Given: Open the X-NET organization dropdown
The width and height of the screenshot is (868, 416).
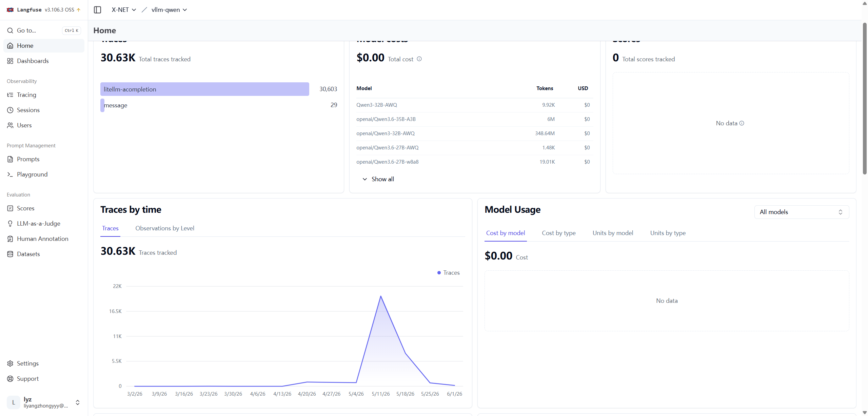Looking at the screenshot, I should [x=124, y=10].
